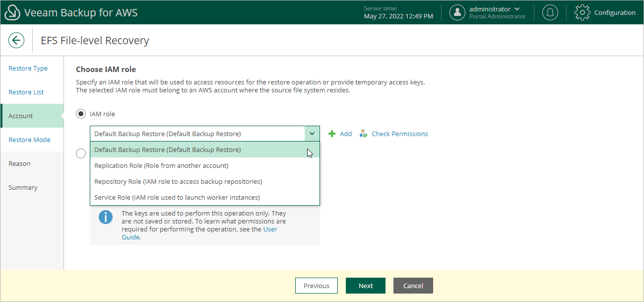Click the Previous button

[316, 286]
